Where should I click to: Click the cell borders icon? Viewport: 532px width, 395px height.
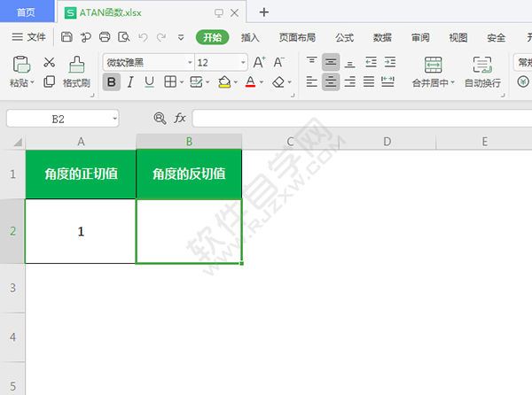coord(170,81)
